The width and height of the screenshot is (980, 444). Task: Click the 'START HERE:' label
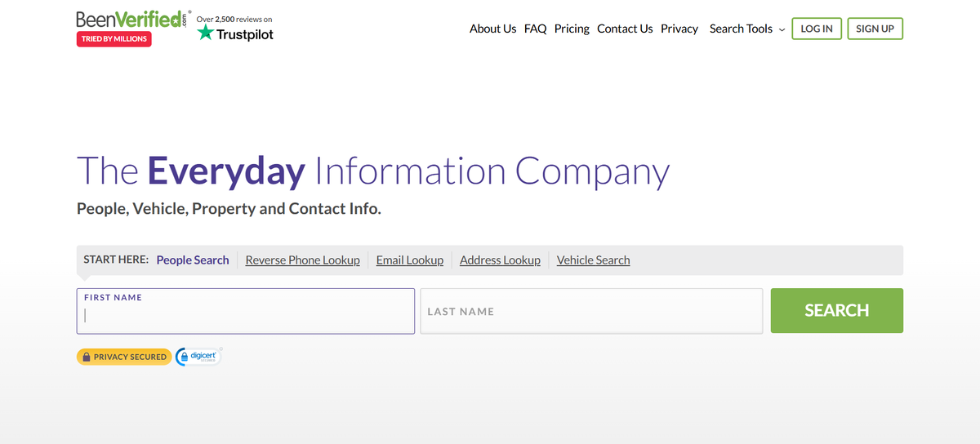116,260
